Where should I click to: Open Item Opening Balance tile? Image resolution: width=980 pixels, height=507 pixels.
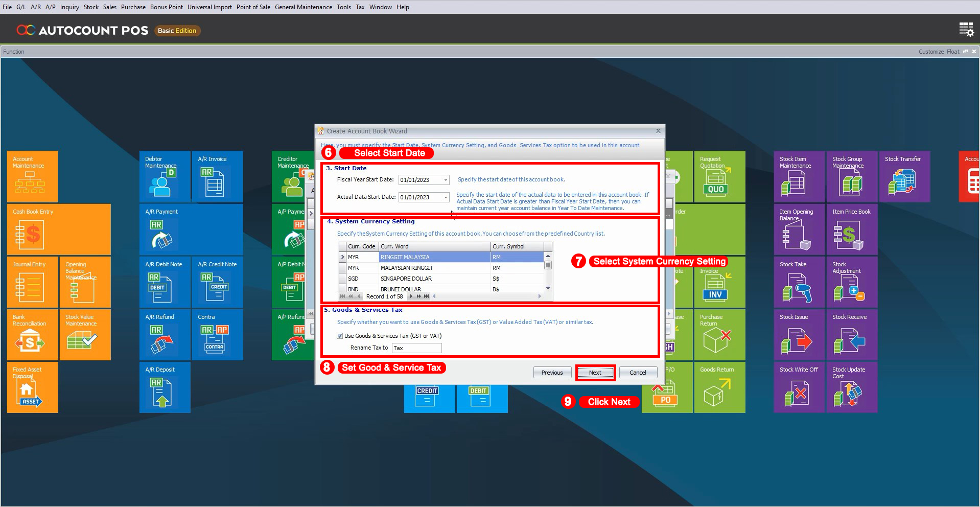click(800, 229)
